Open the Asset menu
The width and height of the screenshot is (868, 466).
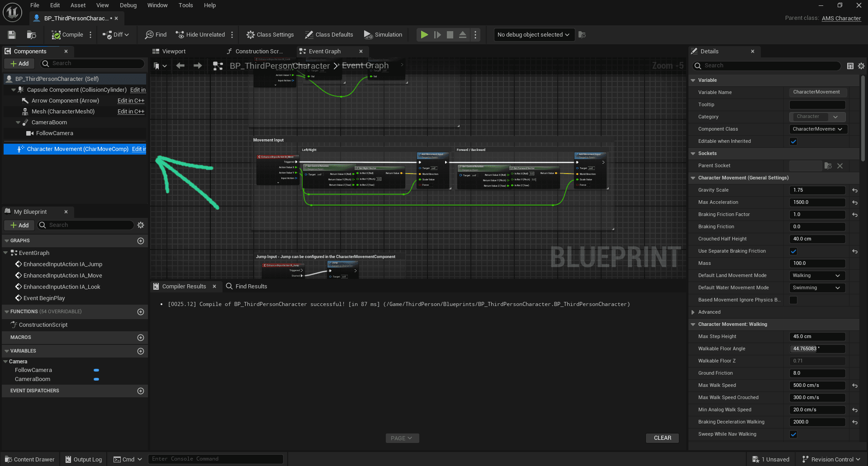[x=78, y=5]
